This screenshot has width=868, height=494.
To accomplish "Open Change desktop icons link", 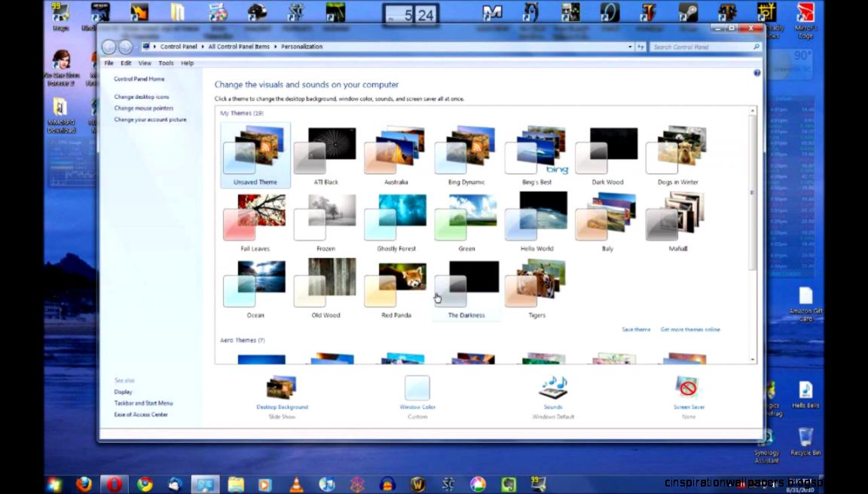I will [140, 97].
